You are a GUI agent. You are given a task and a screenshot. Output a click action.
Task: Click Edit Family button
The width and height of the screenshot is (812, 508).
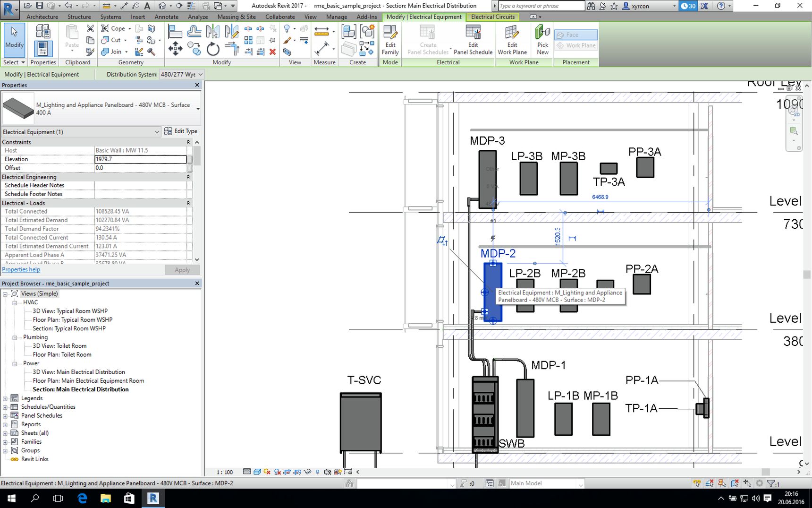coord(390,40)
